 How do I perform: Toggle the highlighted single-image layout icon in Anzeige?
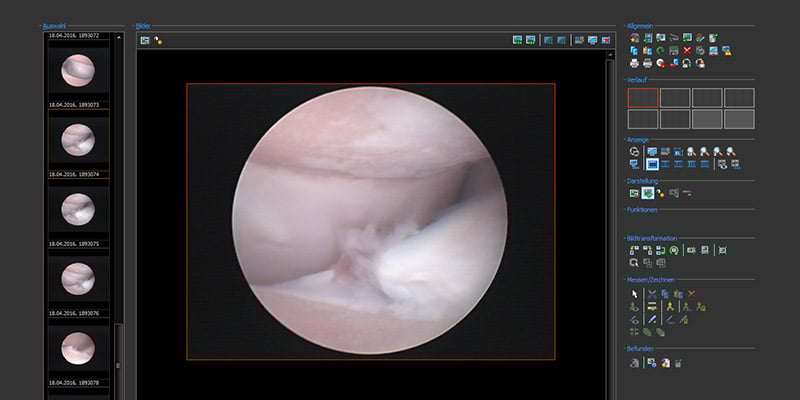coord(651,163)
